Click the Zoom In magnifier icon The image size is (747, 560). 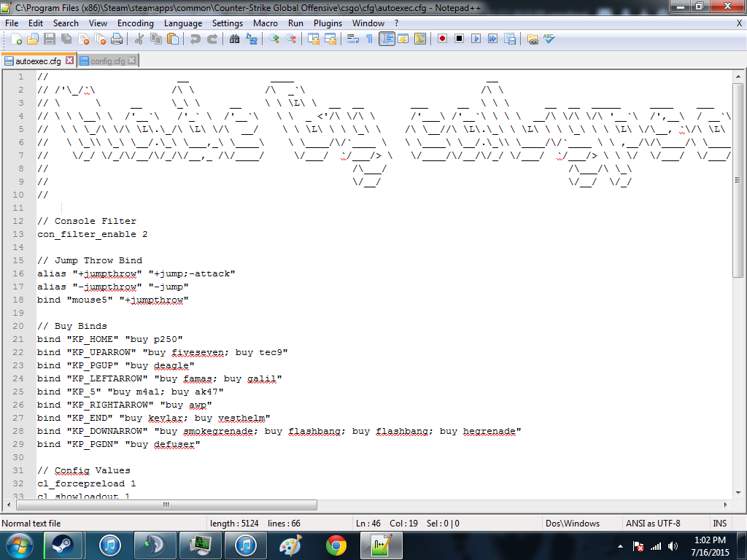pos(274,39)
